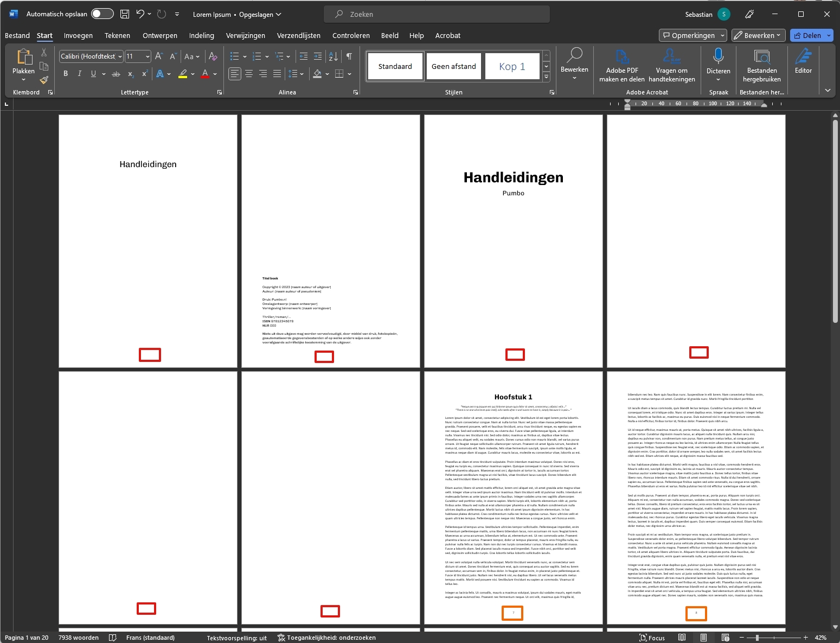Image resolution: width=840 pixels, height=643 pixels.
Task: Switch to the Ontwerpen tab
Action: [x=160, y=35]
